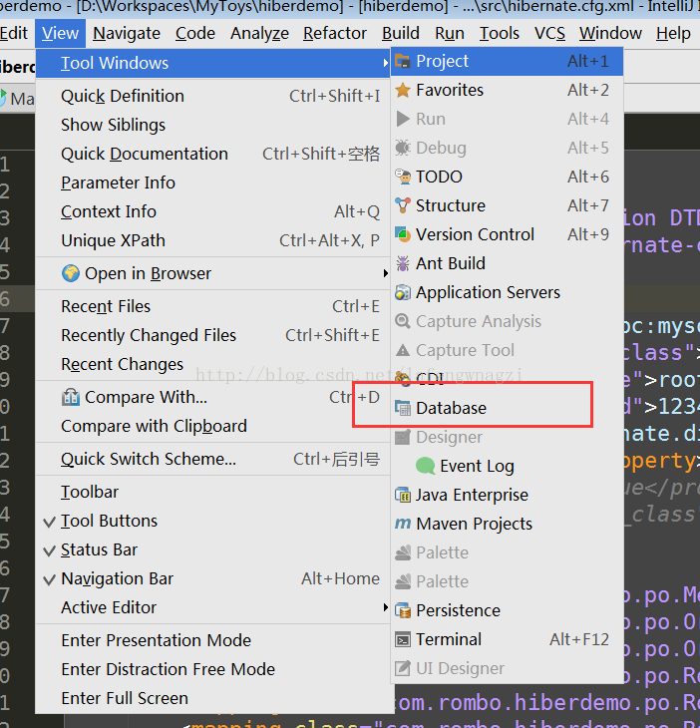Click the Terminal icon in the submenu
This screenshot has width=700, height=728.
point(403,639)
